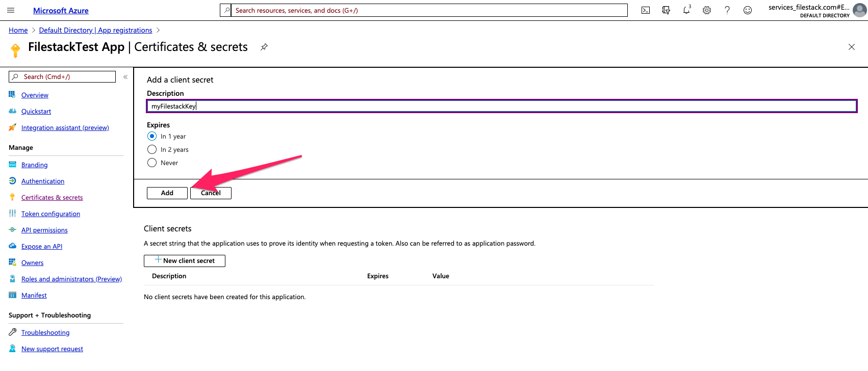Pin the blade with the pin icon

coord(264,47)
